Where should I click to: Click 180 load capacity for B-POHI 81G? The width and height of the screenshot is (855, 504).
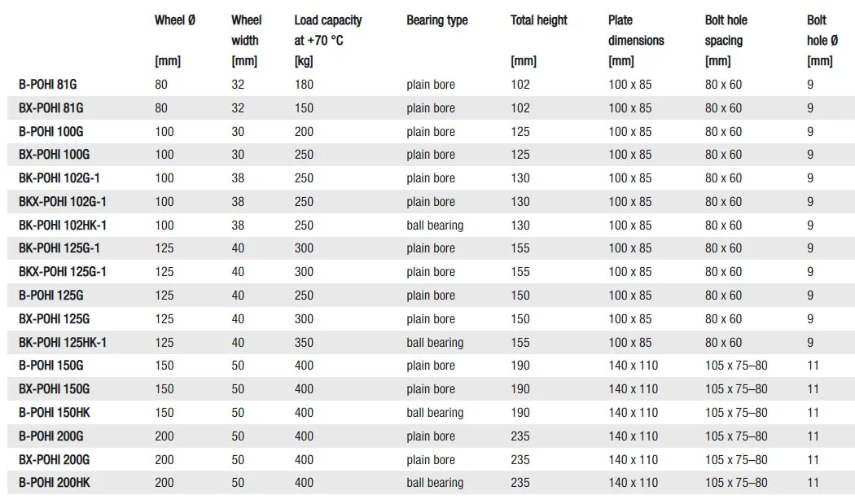pos(304,85)
